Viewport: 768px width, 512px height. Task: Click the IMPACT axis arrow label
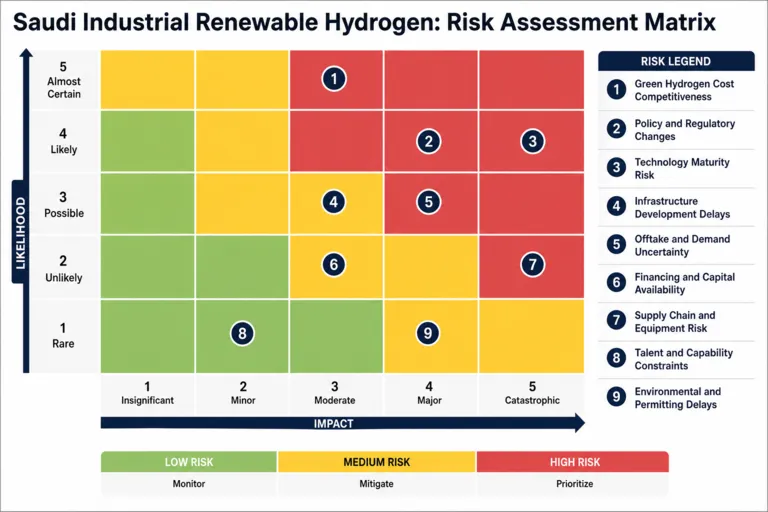[x=334, y=424]
